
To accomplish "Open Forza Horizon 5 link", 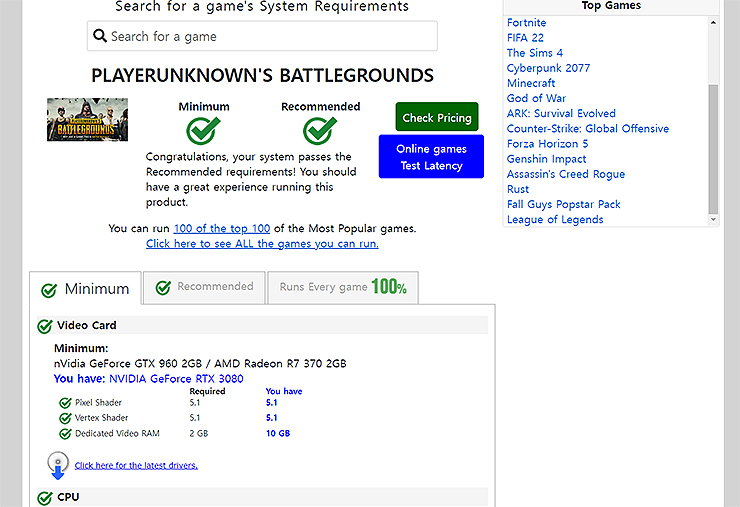I will 547,144.
